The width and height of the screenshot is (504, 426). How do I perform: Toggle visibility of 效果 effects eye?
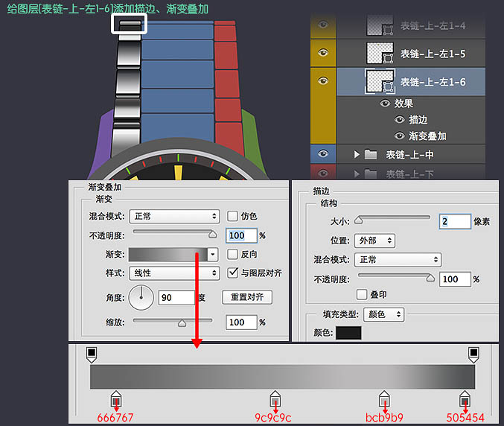pos(385,104)
